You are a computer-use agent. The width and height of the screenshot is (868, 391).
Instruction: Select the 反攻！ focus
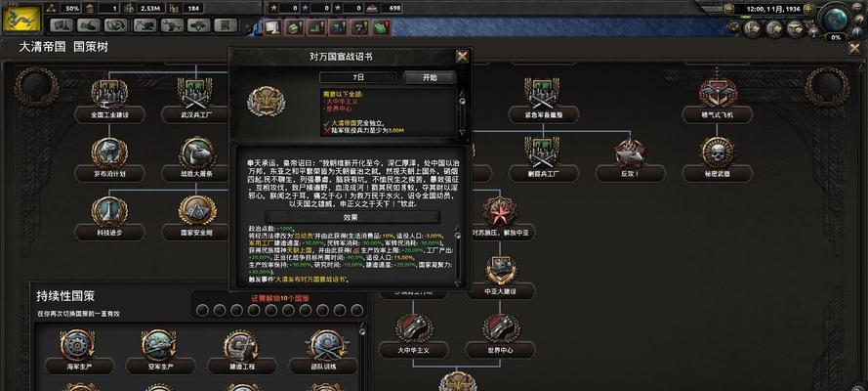[630, 159]
